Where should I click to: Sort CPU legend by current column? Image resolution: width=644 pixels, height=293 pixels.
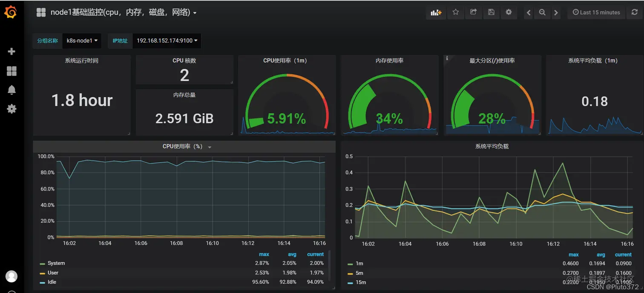pos(316,254)
